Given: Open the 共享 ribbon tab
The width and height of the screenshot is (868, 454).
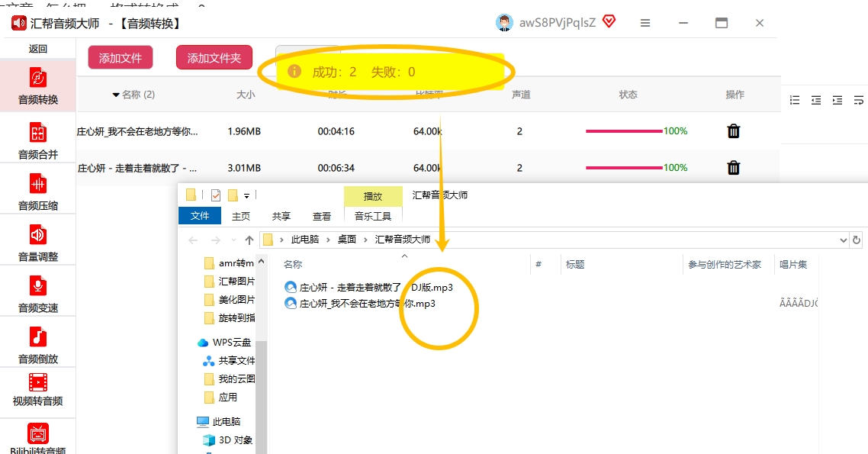Looking at the screenshot, I should click(281, 216).
